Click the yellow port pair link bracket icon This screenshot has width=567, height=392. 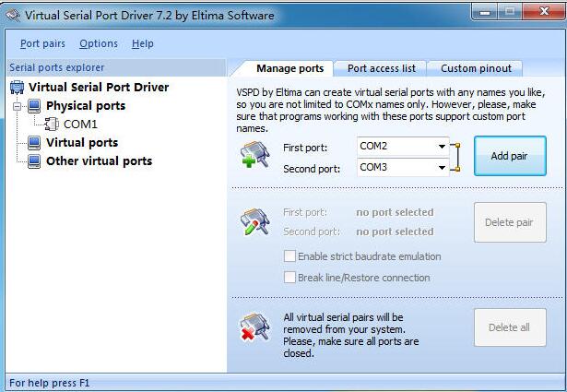pyautogui.click(x=455, y=157)
